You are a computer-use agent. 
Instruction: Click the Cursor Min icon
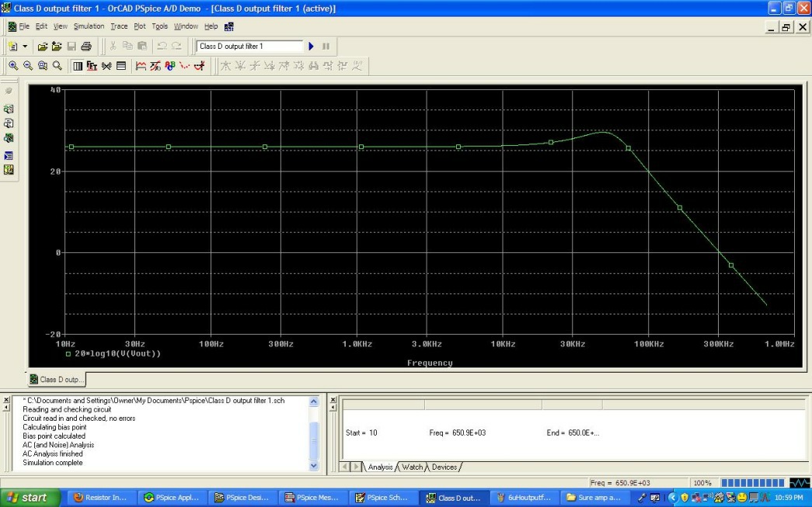point(270,66)
